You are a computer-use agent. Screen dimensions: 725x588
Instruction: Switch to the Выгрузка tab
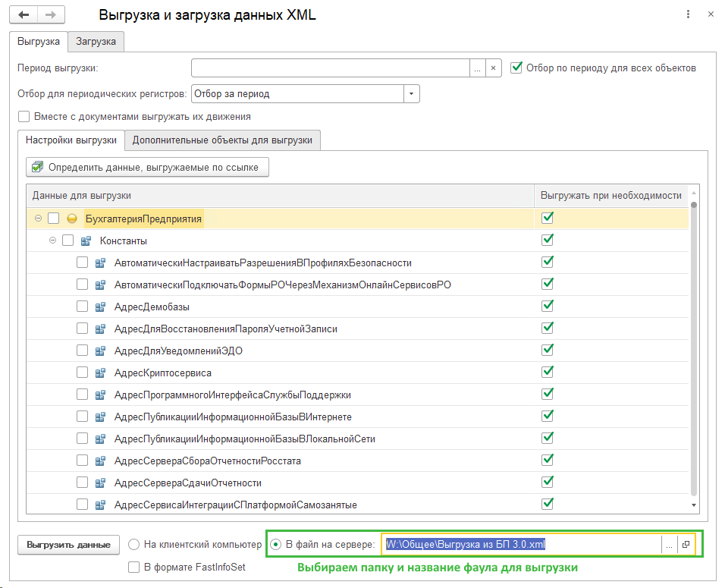(39, 42)
